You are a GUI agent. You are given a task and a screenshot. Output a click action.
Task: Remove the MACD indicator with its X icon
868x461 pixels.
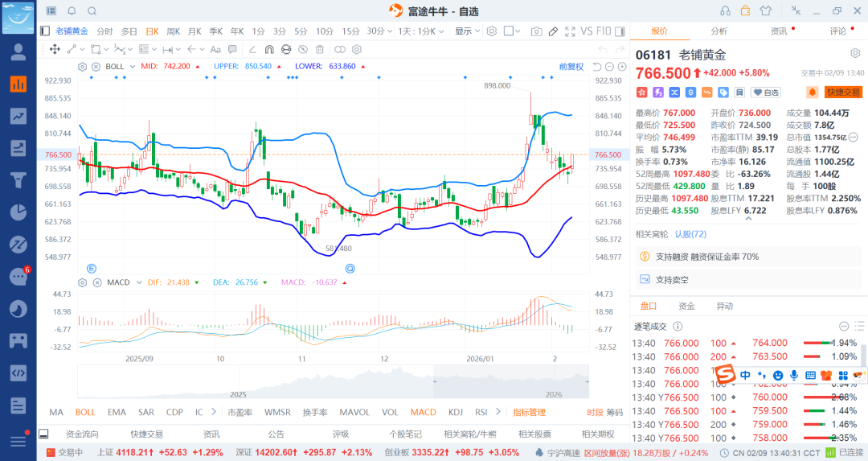coord(95,282)
